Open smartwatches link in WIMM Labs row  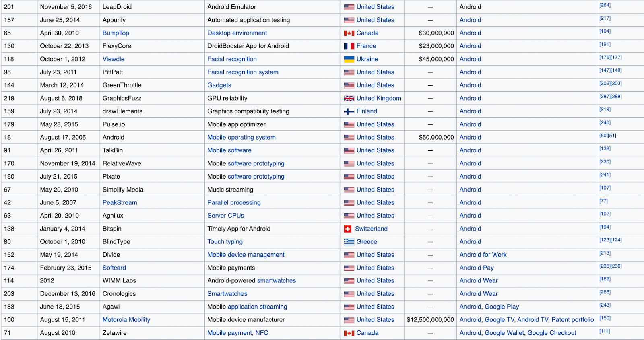[277, 281]
